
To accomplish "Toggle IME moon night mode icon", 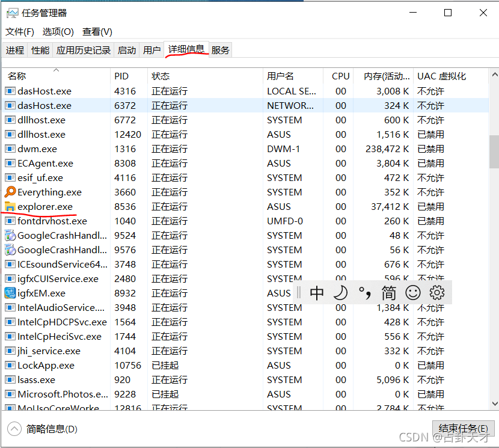I will pos(340,293).
